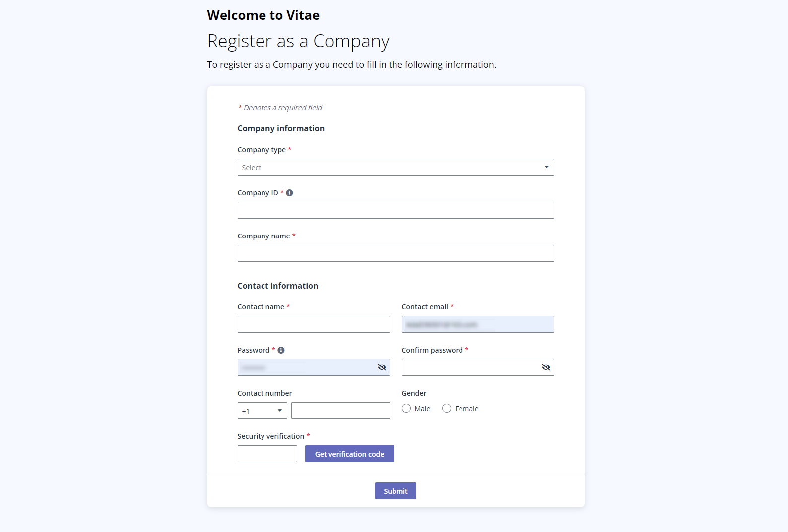Image resolution: width=788 pixels, height=532 pixels.
Task: Show the Password field contents
Action: point(382,367)
